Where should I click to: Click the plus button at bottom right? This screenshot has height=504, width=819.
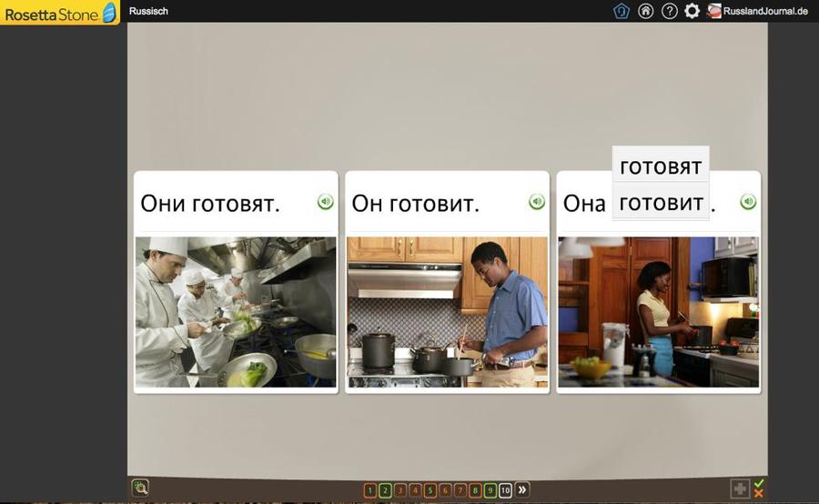[740, 489]
